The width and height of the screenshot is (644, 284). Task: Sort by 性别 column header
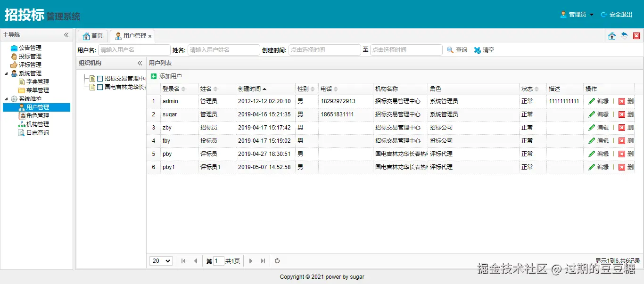pos(306,89)
